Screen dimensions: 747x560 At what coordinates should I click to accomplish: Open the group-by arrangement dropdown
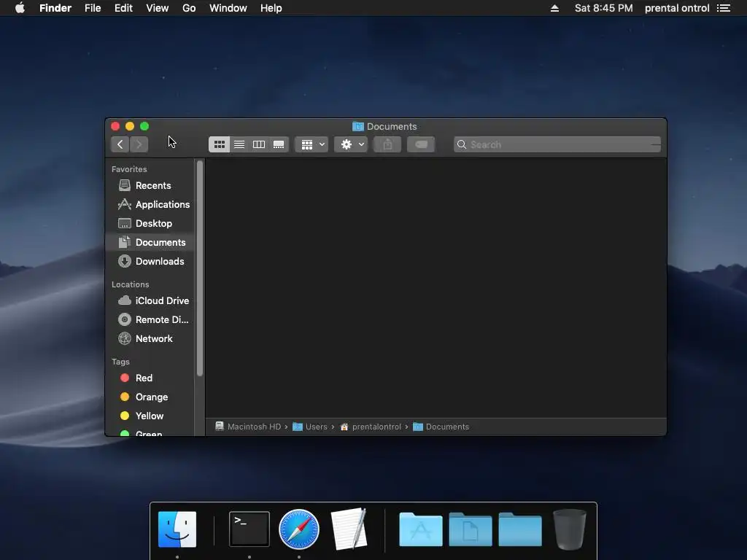[x=312, y=144]
